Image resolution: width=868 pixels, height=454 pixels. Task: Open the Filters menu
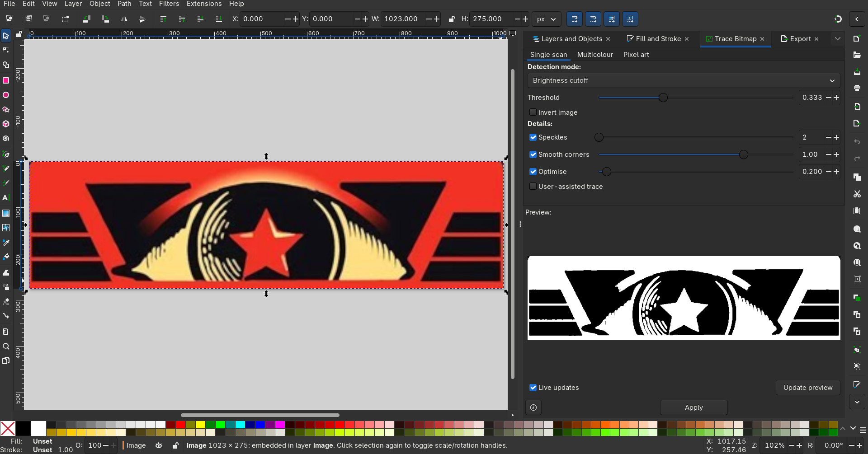pos(169,4)
